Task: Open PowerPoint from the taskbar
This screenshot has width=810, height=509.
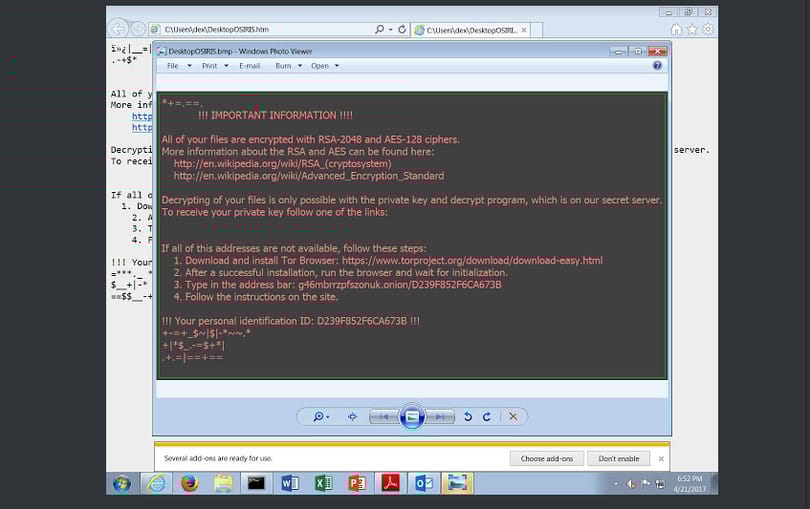Action: [x=357, y=484]
